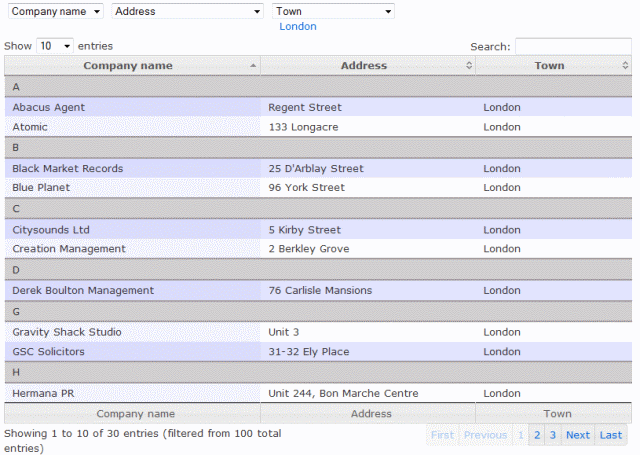The height and width of the screenshot is (455, 640).
Task: Open the Show entries count dropdown
Action: point(55,46)
